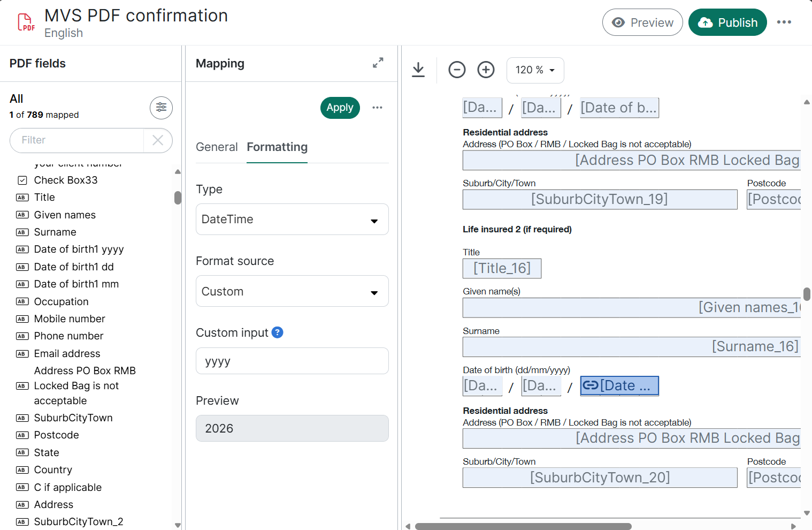Click the PDF viewer scroll down arrow
Screen dimensions: 812x530
(807, 513)
